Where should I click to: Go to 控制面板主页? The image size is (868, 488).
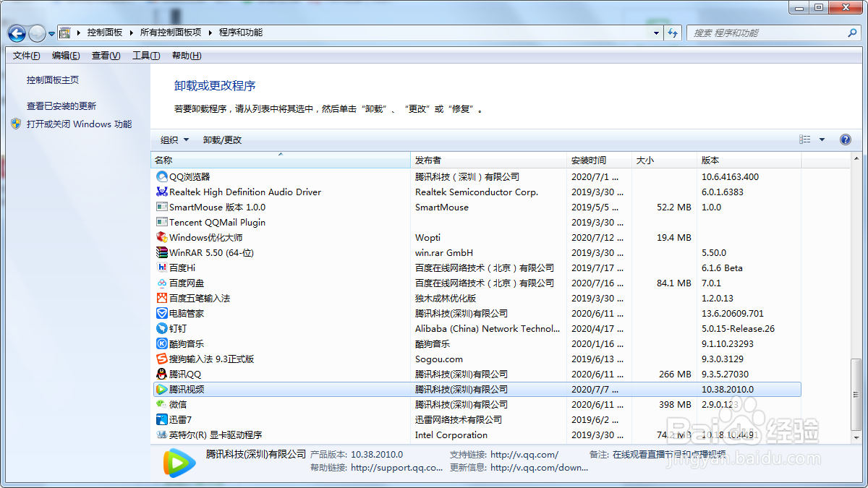coord(53,80)
